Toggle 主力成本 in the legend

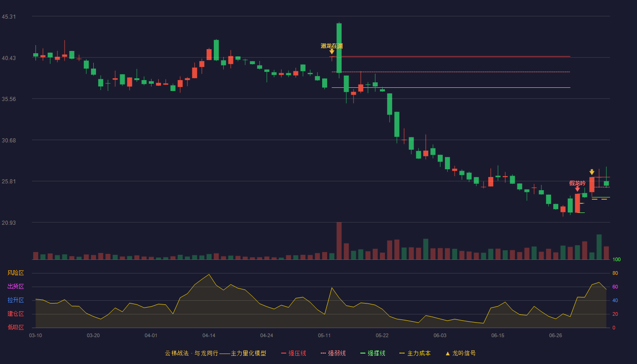coord(415,353)
